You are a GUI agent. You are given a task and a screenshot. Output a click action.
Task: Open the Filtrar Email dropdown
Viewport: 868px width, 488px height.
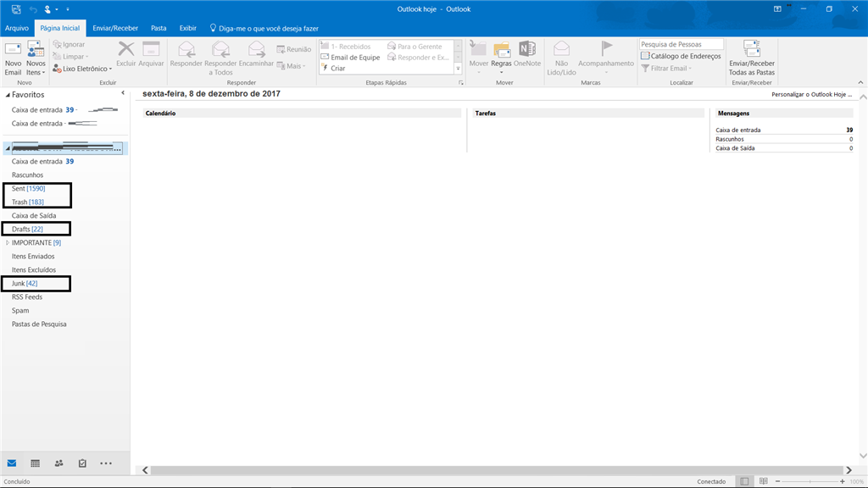(x=666, y=68)
